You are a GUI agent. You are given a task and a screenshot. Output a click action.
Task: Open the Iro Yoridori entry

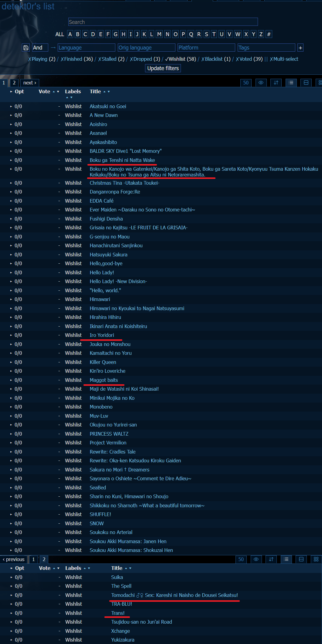tap(102, 335)
